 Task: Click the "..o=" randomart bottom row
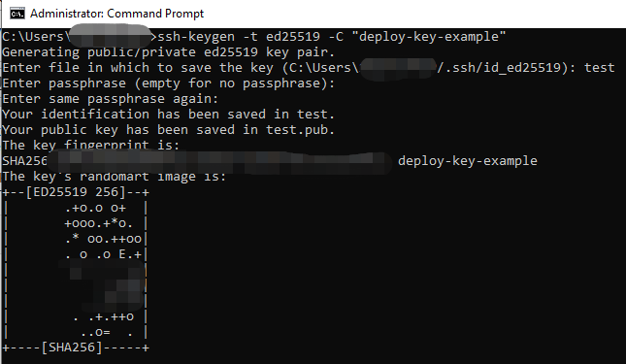[106, 332]
